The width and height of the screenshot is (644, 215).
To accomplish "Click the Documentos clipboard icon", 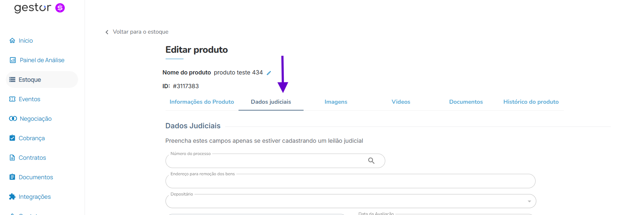I will 12,177.
